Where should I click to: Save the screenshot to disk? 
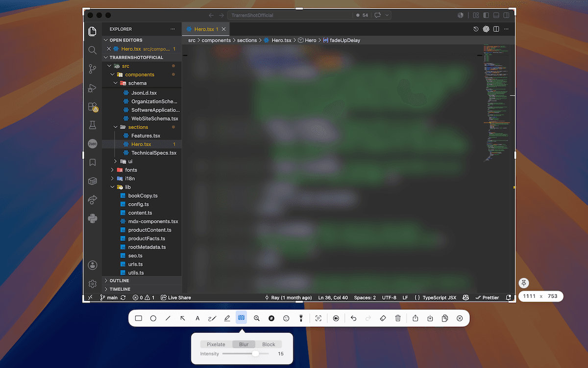[430, 318]
